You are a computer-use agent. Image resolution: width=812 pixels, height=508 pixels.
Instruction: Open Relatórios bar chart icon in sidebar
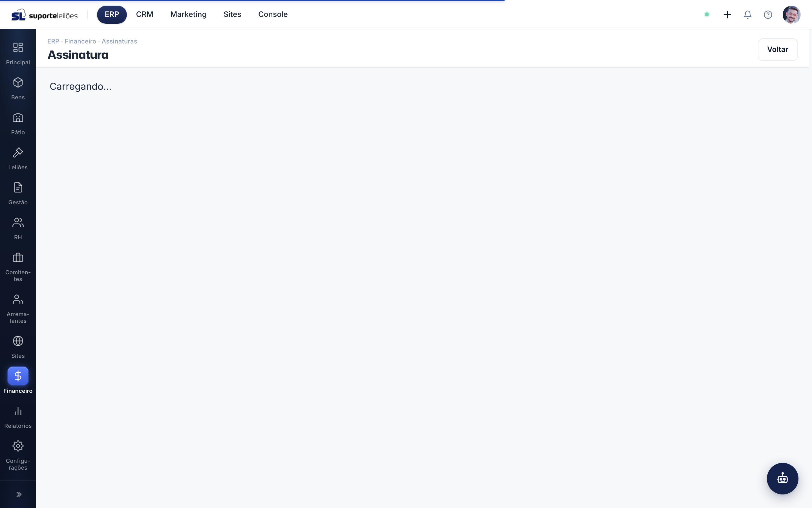tap(18, 411)
